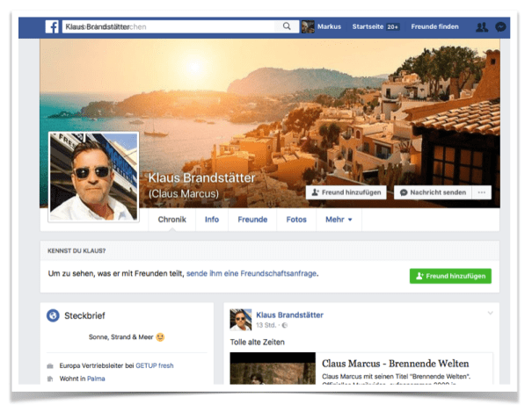This screenshot has height=412, width=532.
Task: Click the Klaus Brandstätter name on cover
Action: pos(201,177)
